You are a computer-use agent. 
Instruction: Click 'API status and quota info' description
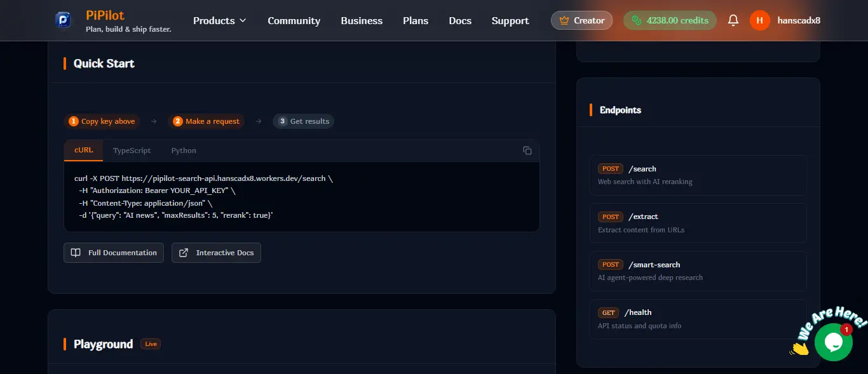point(639,326)
